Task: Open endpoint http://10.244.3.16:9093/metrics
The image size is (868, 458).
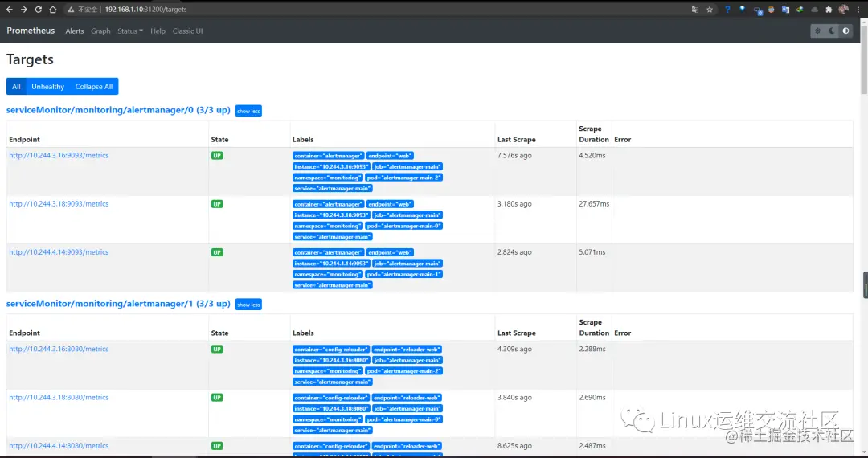Action: coord(59,155)
